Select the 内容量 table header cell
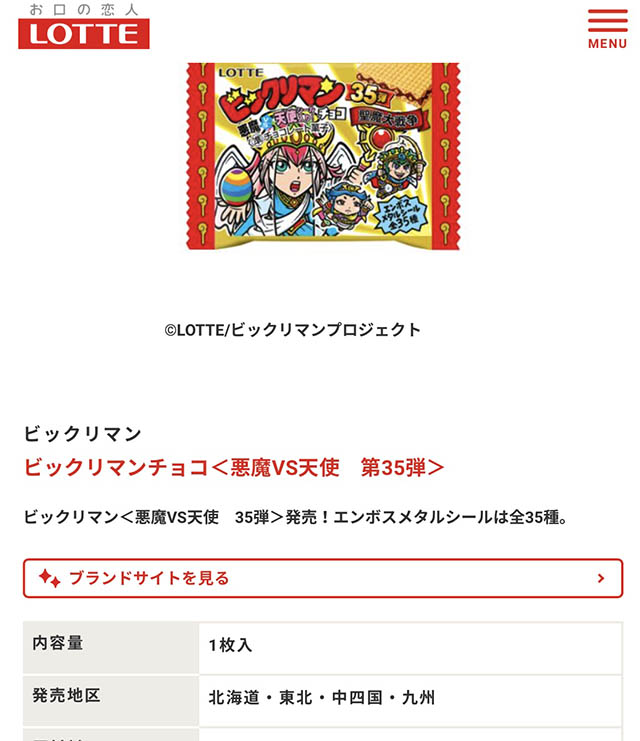The width and height of the screenshot is (640, 741). (x=111, y=648)
